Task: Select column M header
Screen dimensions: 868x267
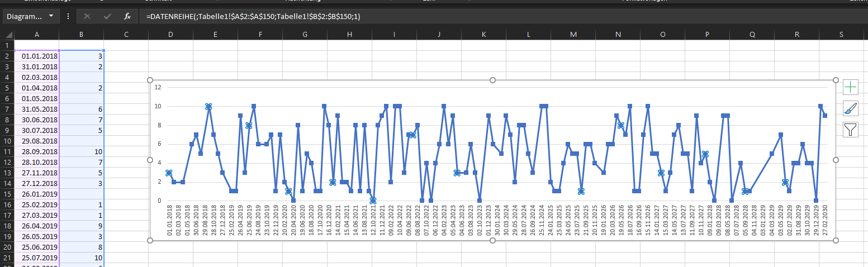Action: pyautogui.click(x=573, y=34)
